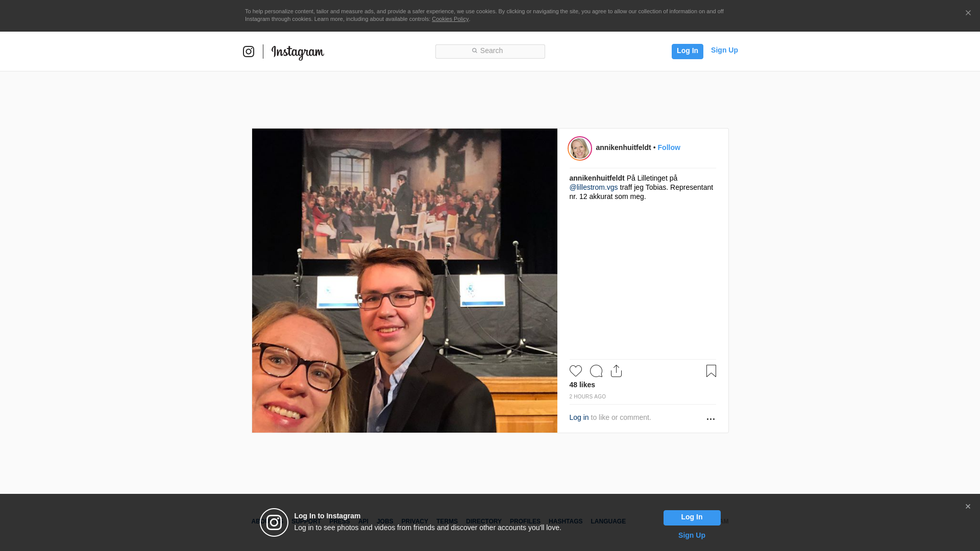Image resolution: width=980 pixels, height=551 pixels.
Task: Open the @lillestrom.vgs mention
Action: [x=594, y=187]
